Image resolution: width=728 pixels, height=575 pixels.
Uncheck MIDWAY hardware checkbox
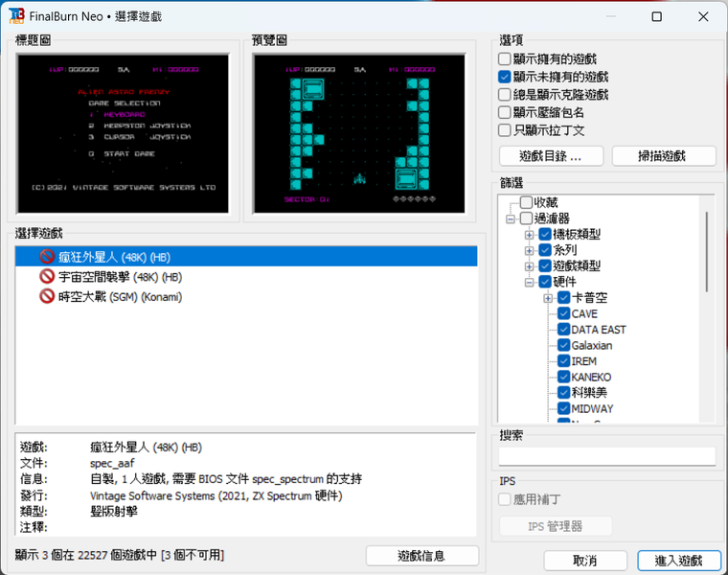(563, 408)
